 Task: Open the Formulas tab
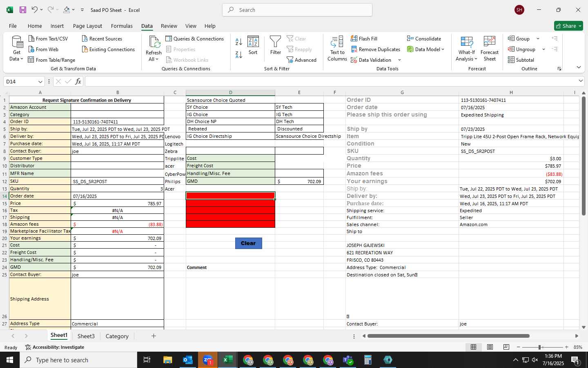click(122, 26)
